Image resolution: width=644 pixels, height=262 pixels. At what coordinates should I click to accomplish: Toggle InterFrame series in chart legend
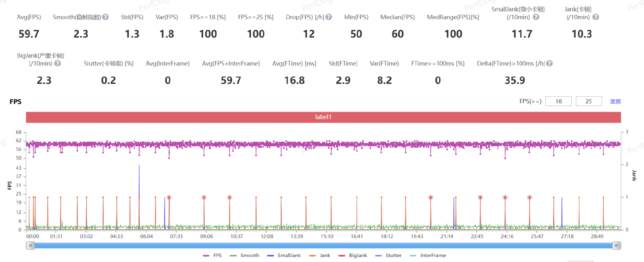427,256
